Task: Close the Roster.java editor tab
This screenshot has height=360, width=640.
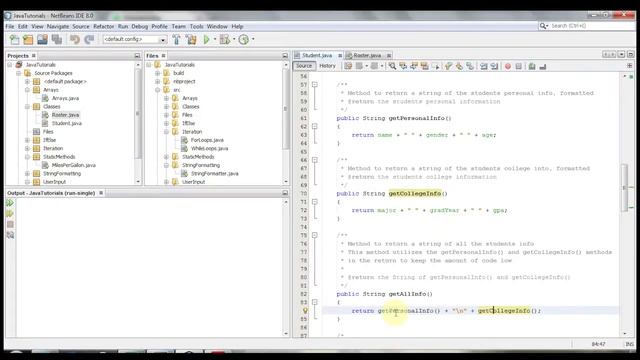Action: (x=389, y=55)
